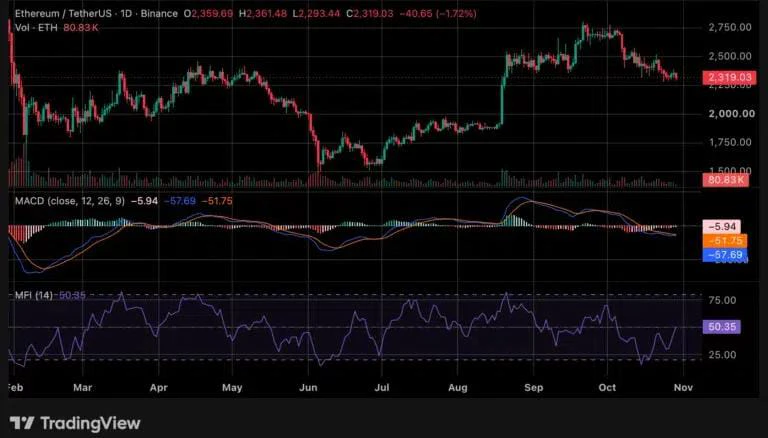Click the 2,750.00 price axis label
The width and height of the screenshot is (768, 438).
[x=730, y=27]
